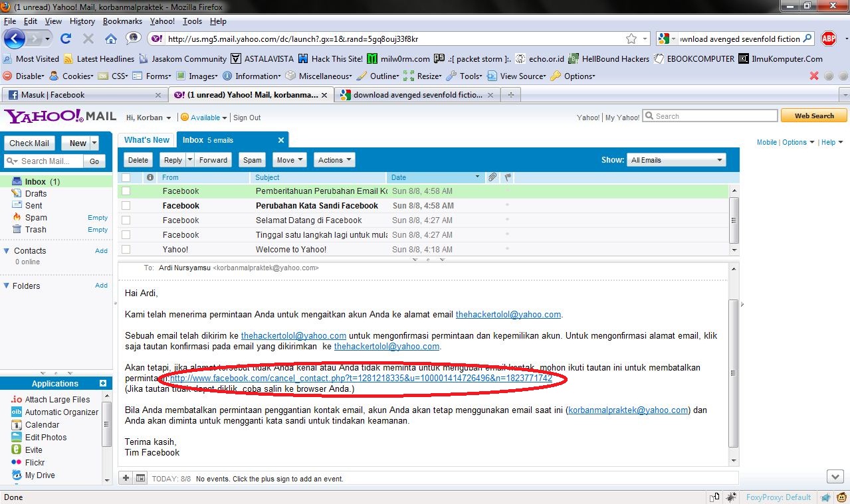Collapse the Folders section
This screenshot has width=850, height=504.
click(x=7, y=286)
